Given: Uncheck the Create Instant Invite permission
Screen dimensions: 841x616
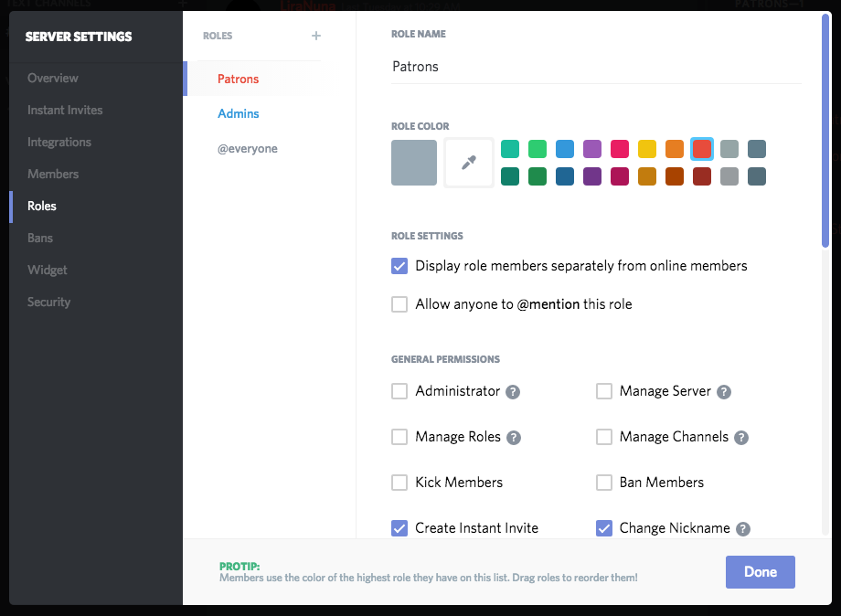Looking at the screenshot, I should [399, 528].
